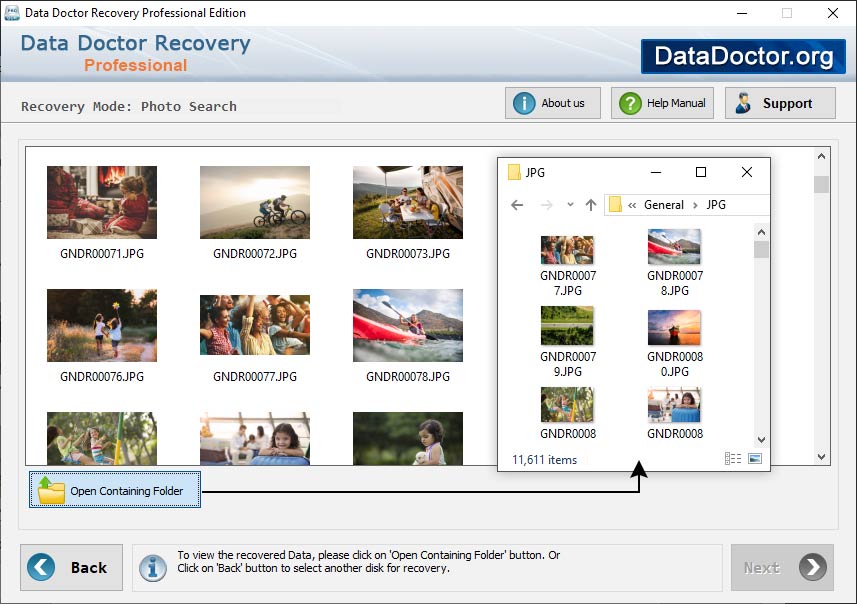Click Up arrow in JPG explorer window
857x604 pixels.
(x=591, y=205)
